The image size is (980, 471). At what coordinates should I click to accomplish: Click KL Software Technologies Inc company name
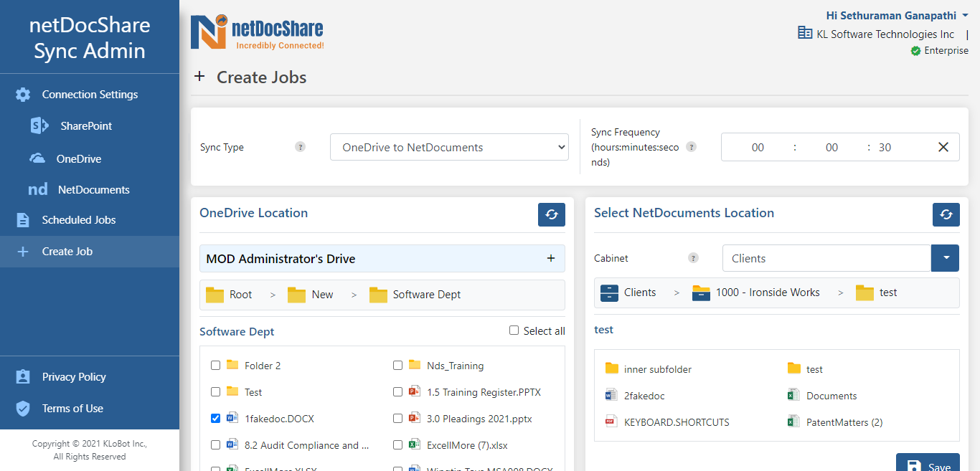point(885,34)
